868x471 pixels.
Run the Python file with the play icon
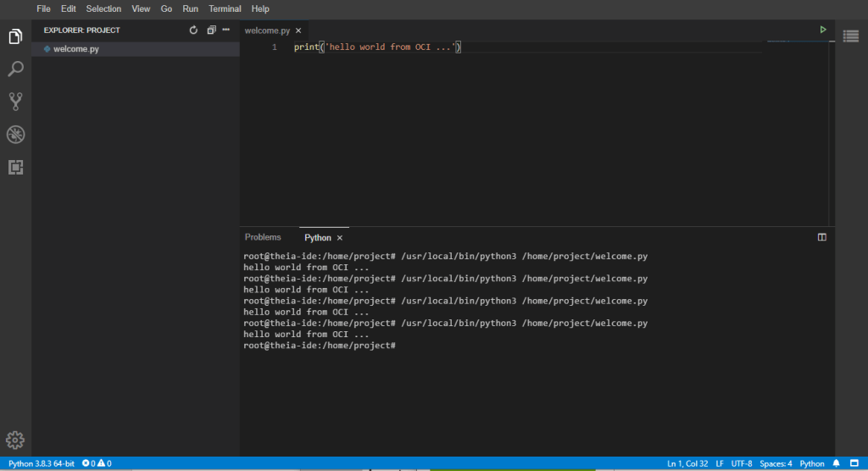pos(822,30)
